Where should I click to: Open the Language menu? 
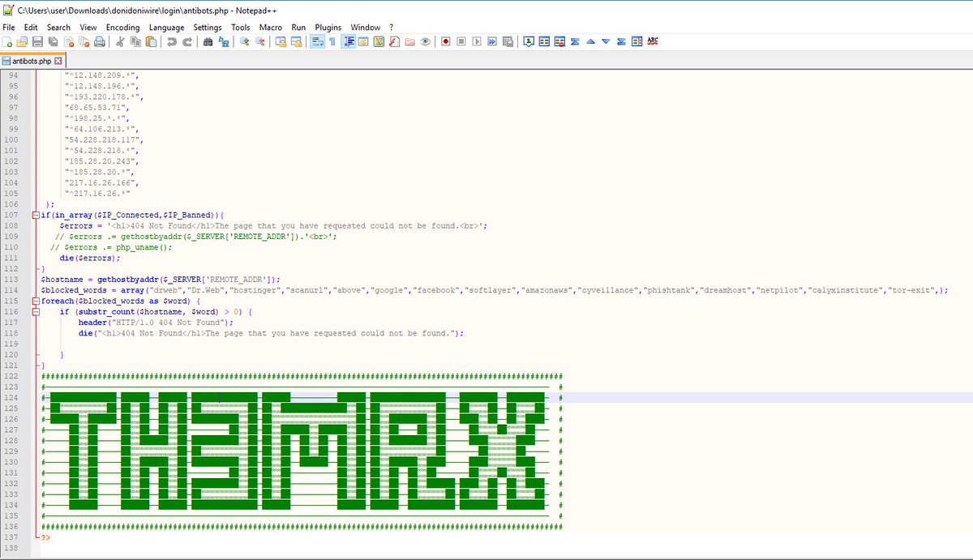coord(166,27)
